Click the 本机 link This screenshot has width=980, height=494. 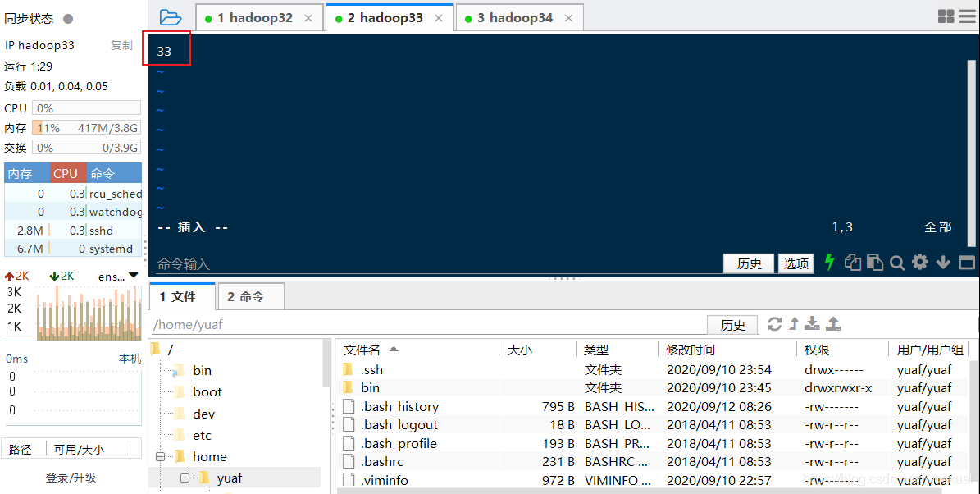coord(130,359)
